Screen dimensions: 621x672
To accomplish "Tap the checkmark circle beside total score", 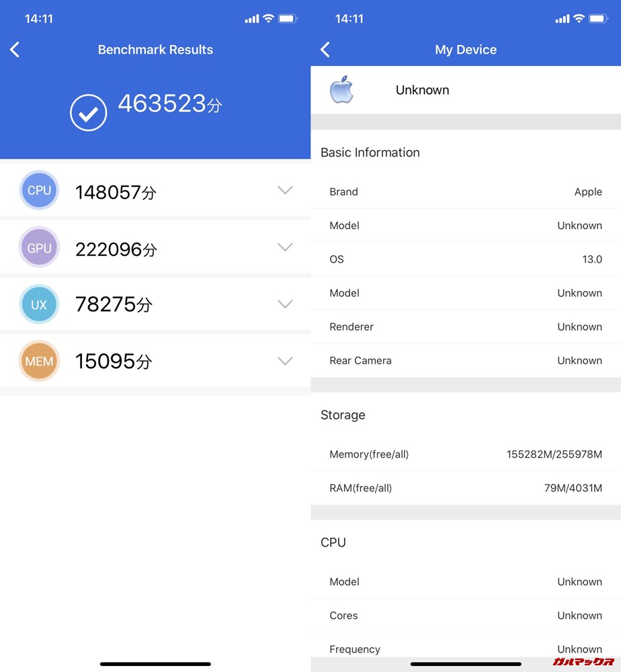I will [88, 113].
